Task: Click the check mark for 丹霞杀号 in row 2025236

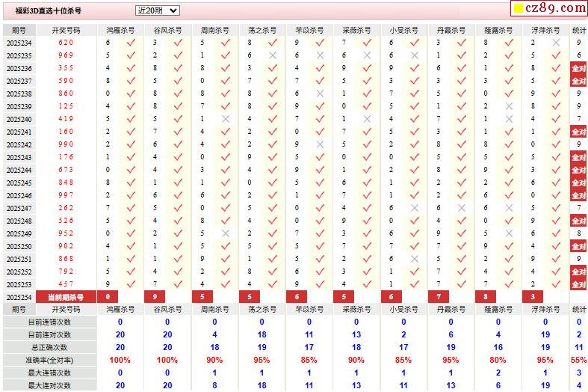Action: (462, 68)
